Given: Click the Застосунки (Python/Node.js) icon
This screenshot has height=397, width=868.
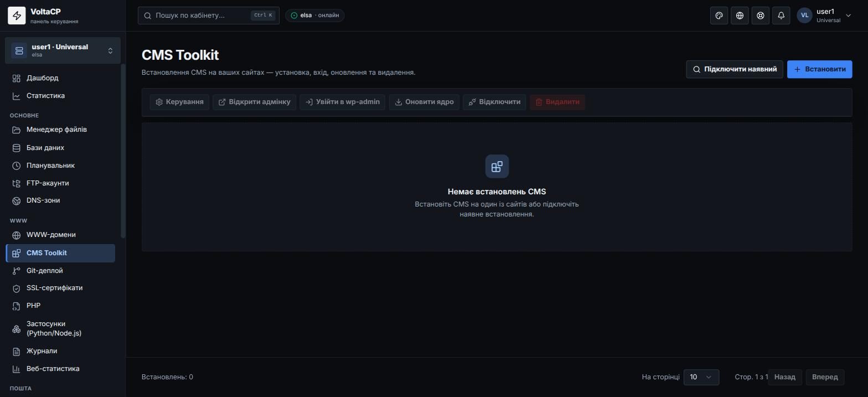Looking at the screenshot, I should (17, 329).
